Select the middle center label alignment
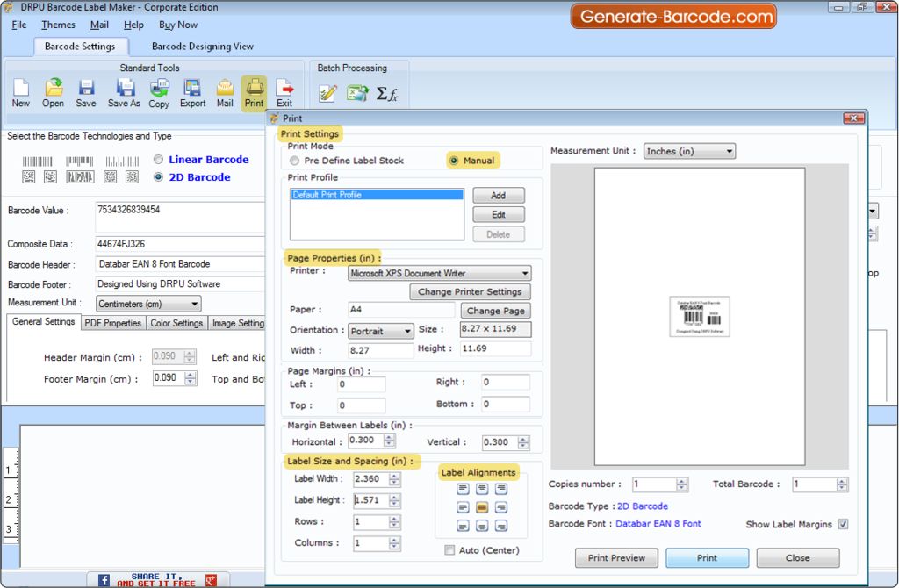The image size is (899, 588). (482, 507)
